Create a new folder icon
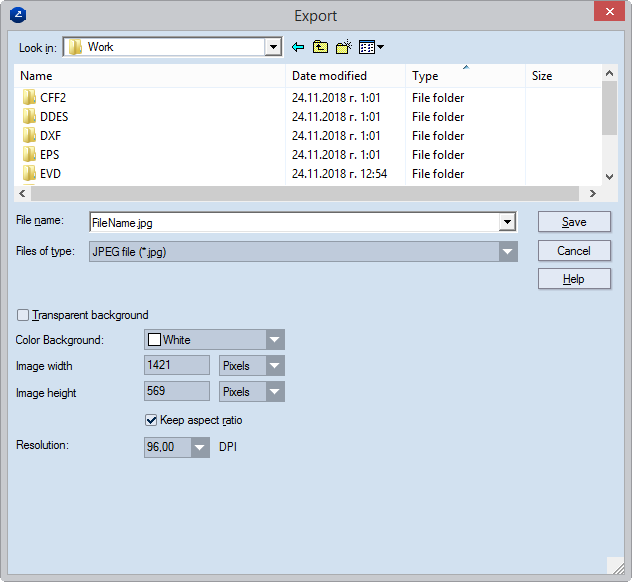This screenshot has height=582, width=632. 344,47
